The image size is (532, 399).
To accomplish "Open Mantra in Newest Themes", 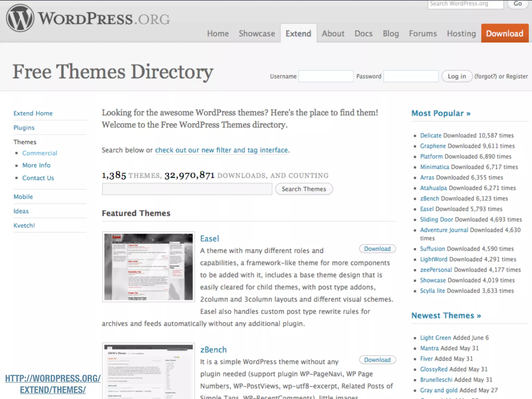I will click(x=429, y=348).
